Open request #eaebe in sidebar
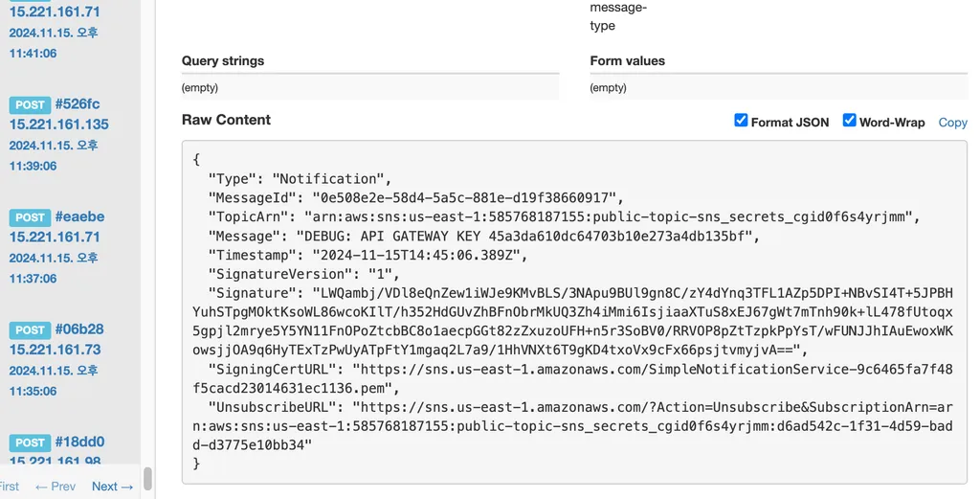 pos(79,216)
